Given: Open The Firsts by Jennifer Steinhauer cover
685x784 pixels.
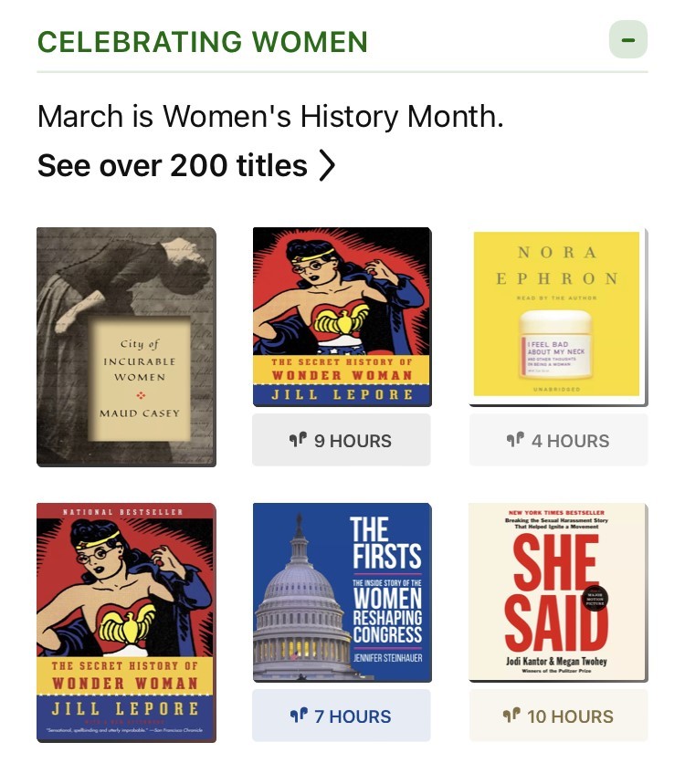Looking at the screenshot, I should [x=342, y=591].
